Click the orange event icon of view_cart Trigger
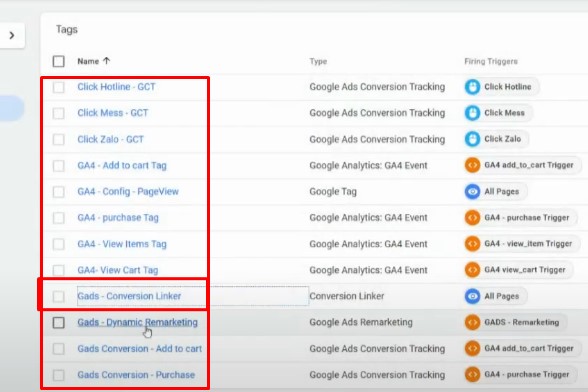The height and width of the screenshot is (392, 588). click(472, 270)
